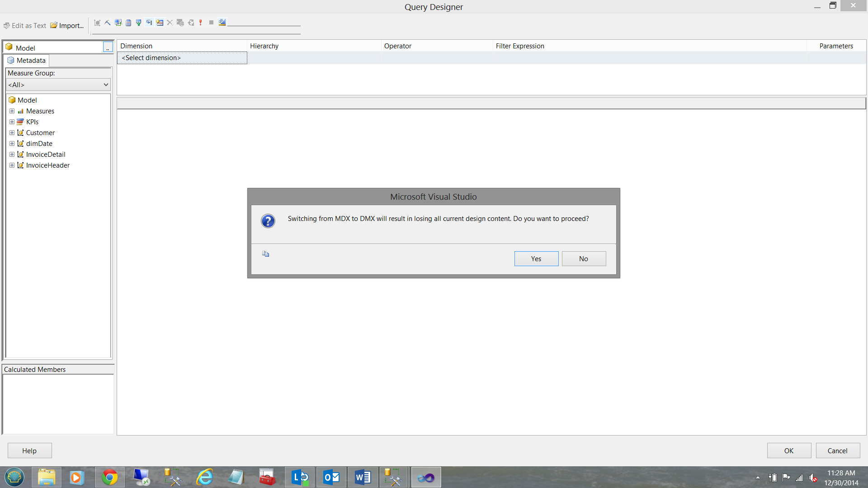Click the Add Calculated Member calculator icon
The width and height of the screenshot is (868, 488).
coord(128,23)
